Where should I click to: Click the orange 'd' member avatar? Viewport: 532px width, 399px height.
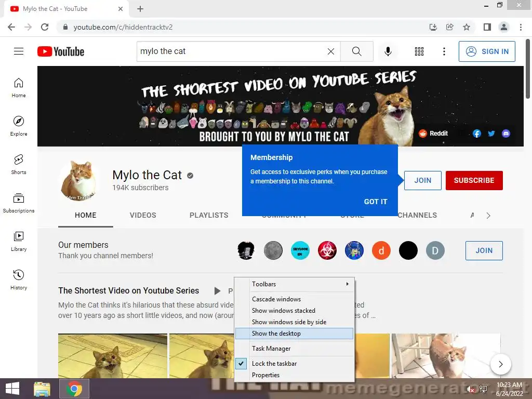(x=381, y=250)
